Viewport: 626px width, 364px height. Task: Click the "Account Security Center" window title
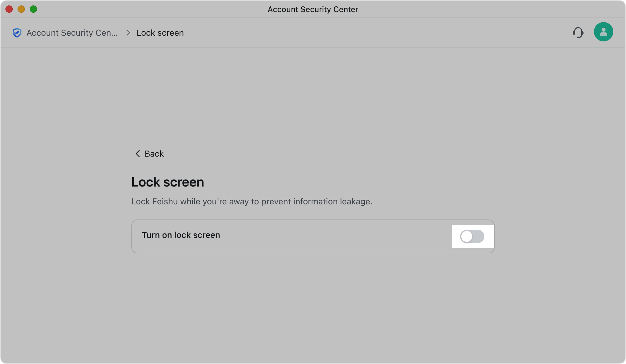click(313, 9)
